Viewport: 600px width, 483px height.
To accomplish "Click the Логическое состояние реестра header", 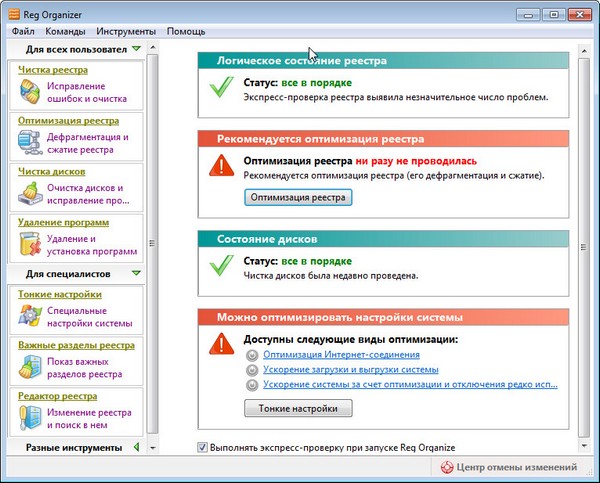I will click(x=383, y=60).
